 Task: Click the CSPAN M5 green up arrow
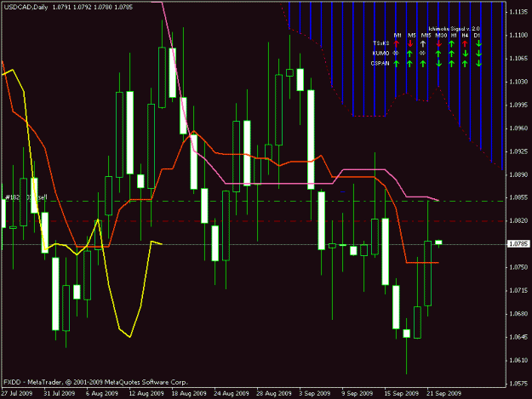410,64
